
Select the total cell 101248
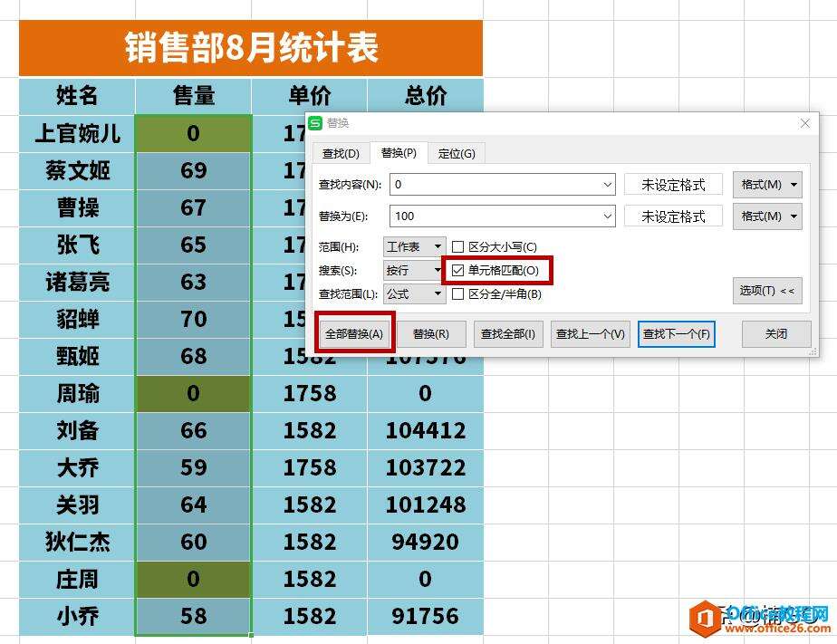tap(426, 505)
